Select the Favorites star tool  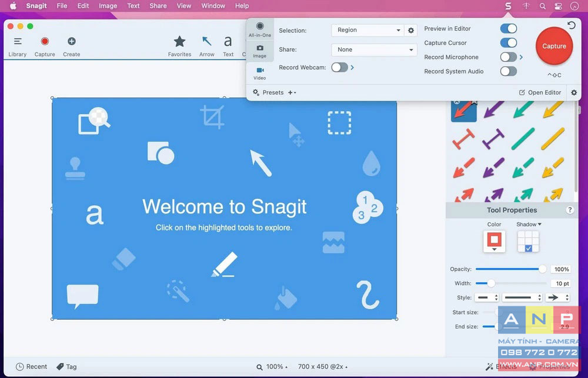pyautogui.click(x=179, y=41)
